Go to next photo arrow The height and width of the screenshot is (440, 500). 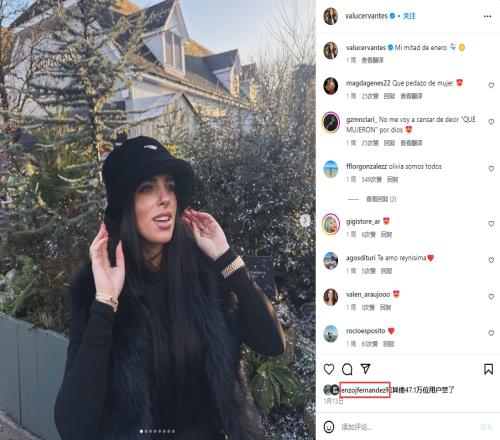[x=305, y=220]
